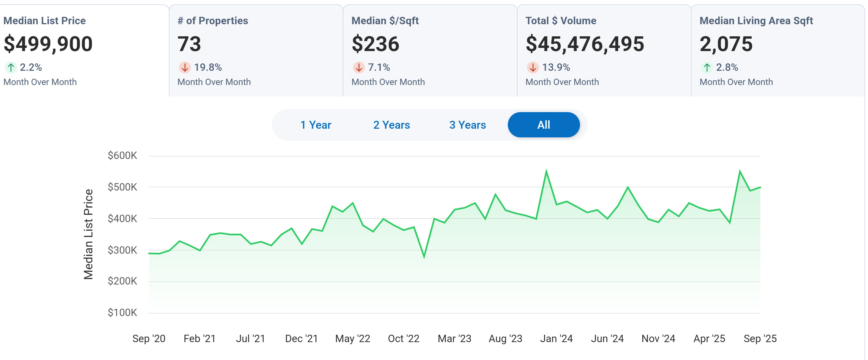Click the $499,900 median price value
868x360 pixels.
pos(48,44)
